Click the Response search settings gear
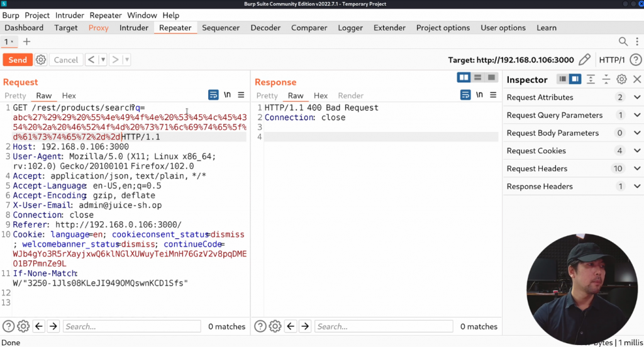This screenshot has width=644, height=347. tap(275, 326)
